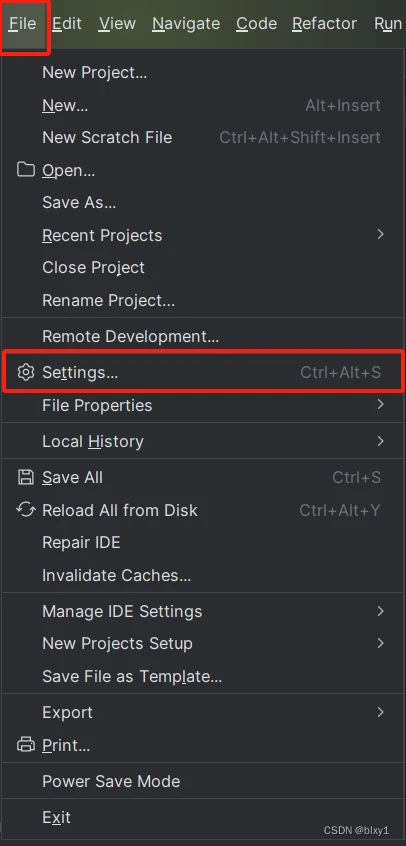Viewport: 406px width, 846px height.
Task: Click the Reload All from Disk icon
Action: [25, 510]
